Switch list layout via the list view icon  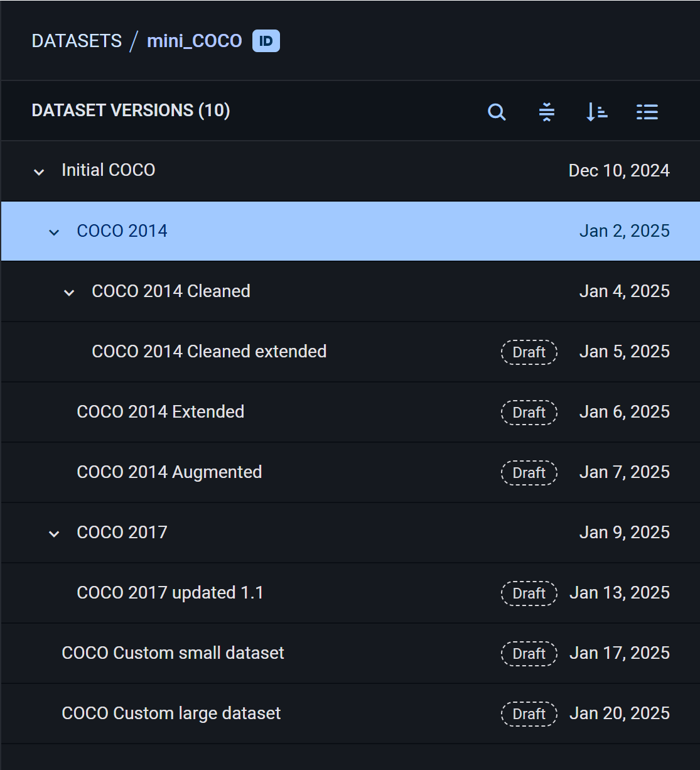[x=647, y=112]
